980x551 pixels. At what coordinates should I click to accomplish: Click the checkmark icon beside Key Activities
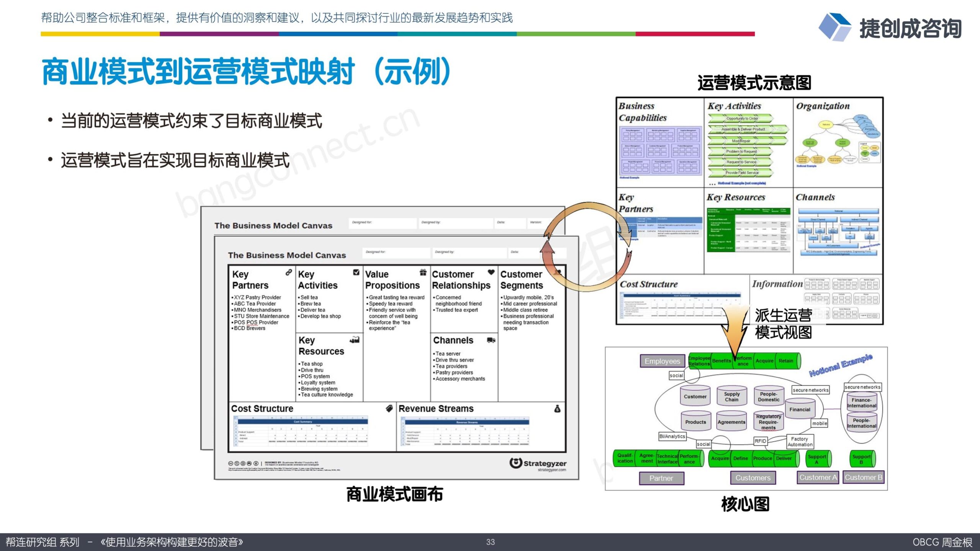click(x=356, y=272)
